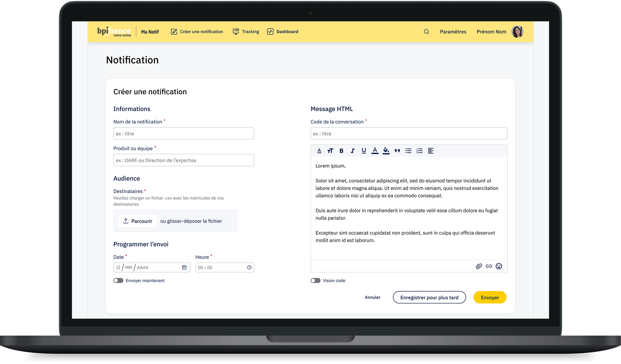Click Ma Notif in the header
Viewport: 621px width, 364px height.
click(150, 32)
